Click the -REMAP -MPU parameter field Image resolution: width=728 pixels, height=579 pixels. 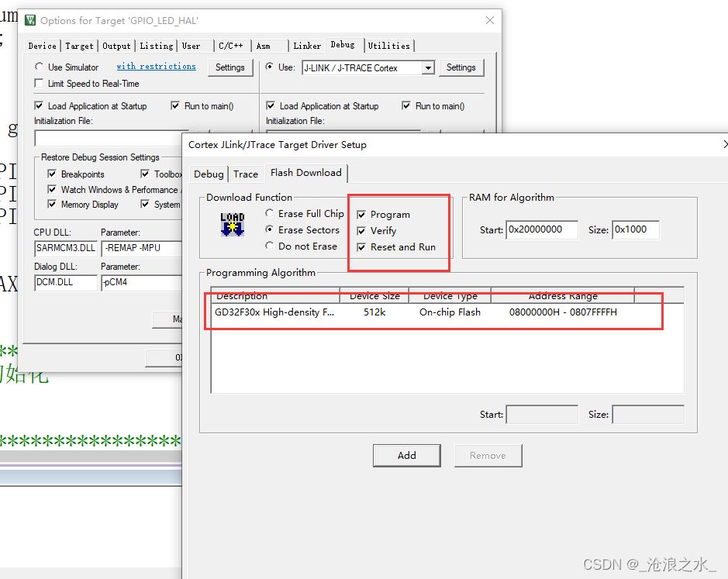point(142,248)
